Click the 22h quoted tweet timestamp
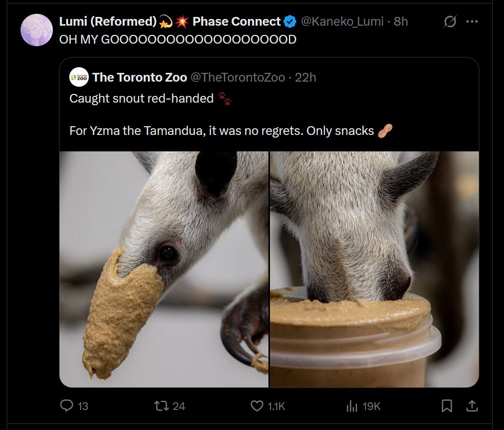The image size is (504, 430). point(305,77)
